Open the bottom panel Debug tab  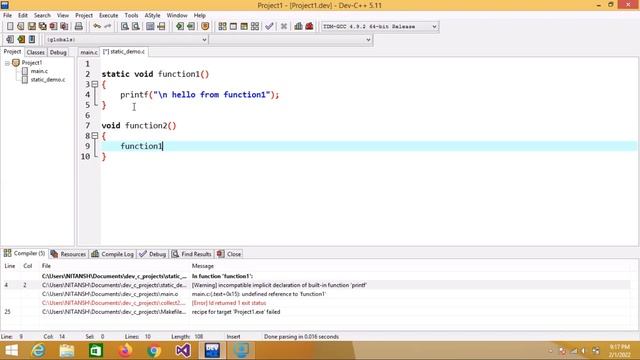153,254
